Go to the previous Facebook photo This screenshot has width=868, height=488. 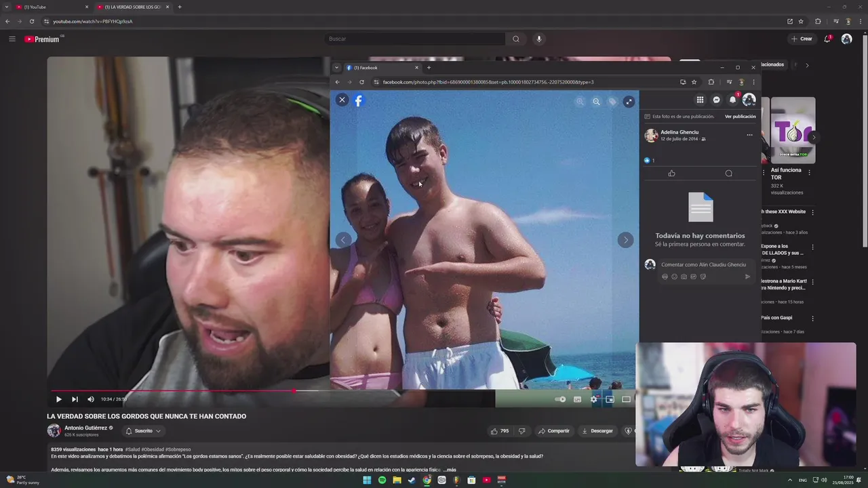tap(343, 239)
